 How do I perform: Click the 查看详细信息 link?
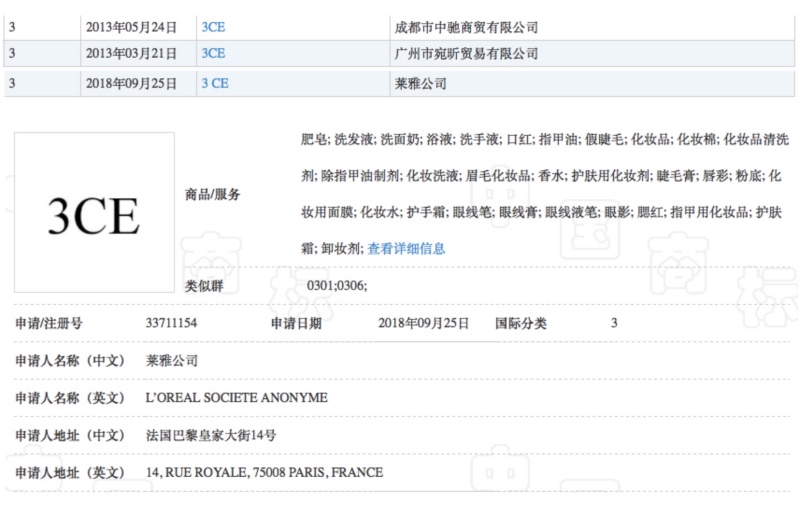[x=406, y=249]
